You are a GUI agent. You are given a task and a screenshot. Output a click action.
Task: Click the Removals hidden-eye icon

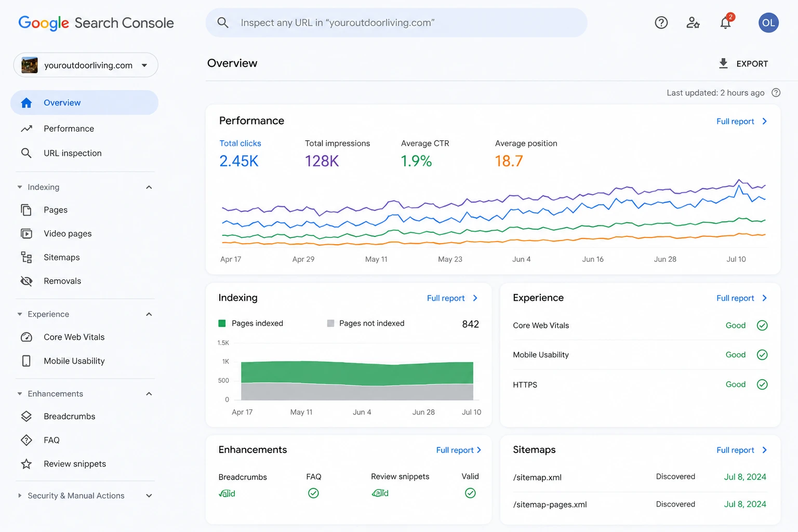(x=26, y=281)
